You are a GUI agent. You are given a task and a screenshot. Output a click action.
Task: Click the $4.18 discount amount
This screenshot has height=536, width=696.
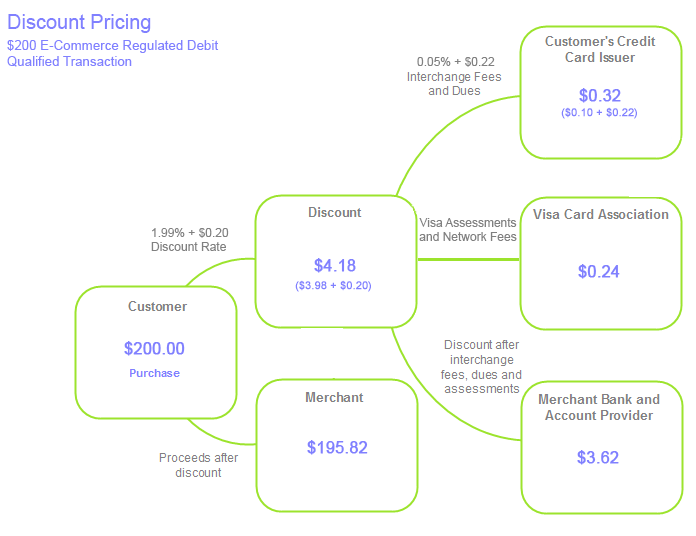[x=335, y=266]
